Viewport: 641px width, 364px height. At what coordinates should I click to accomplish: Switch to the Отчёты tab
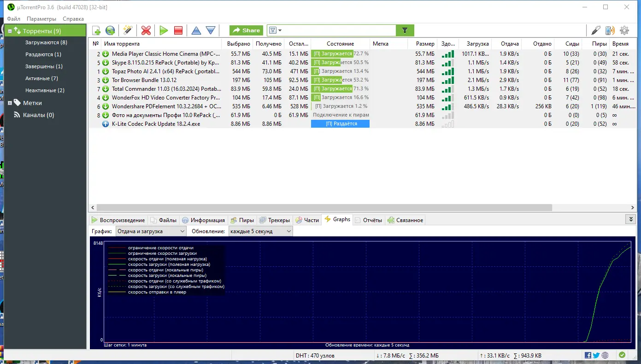tap(368, 220)
